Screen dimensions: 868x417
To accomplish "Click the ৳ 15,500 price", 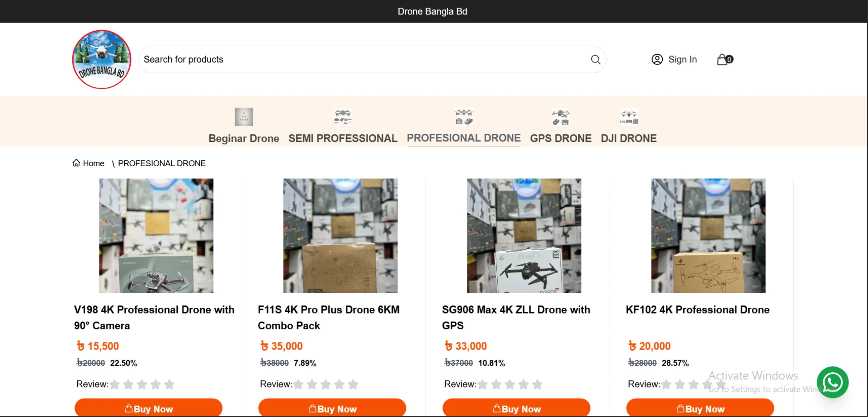I will pos(98,346).
